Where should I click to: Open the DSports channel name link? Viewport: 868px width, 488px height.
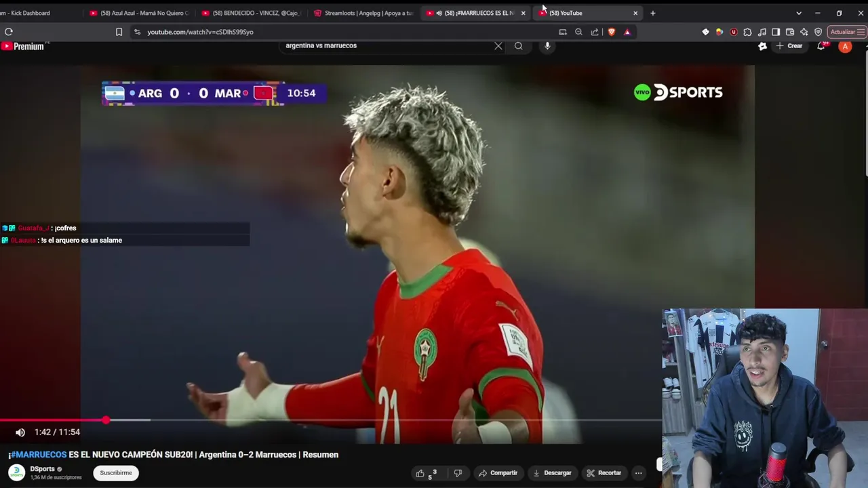[42, 469]
